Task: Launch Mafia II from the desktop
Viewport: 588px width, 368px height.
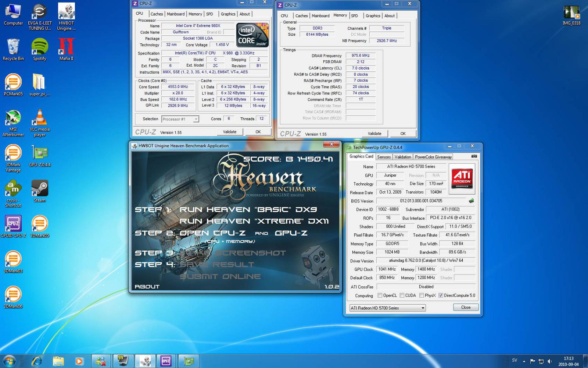Action: [x=67, y=50]
